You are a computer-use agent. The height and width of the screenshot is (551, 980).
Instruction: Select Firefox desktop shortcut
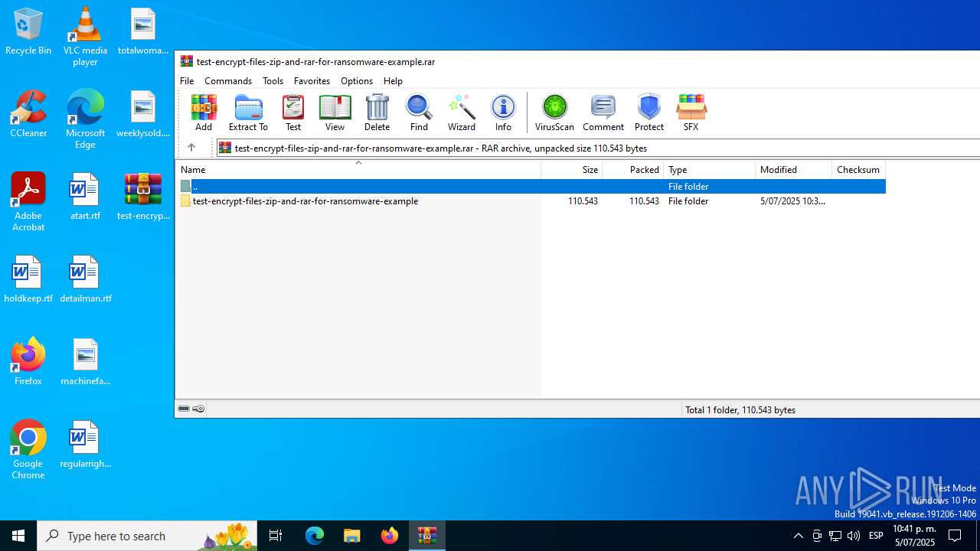pyautogui.click(x=28, y=361)
